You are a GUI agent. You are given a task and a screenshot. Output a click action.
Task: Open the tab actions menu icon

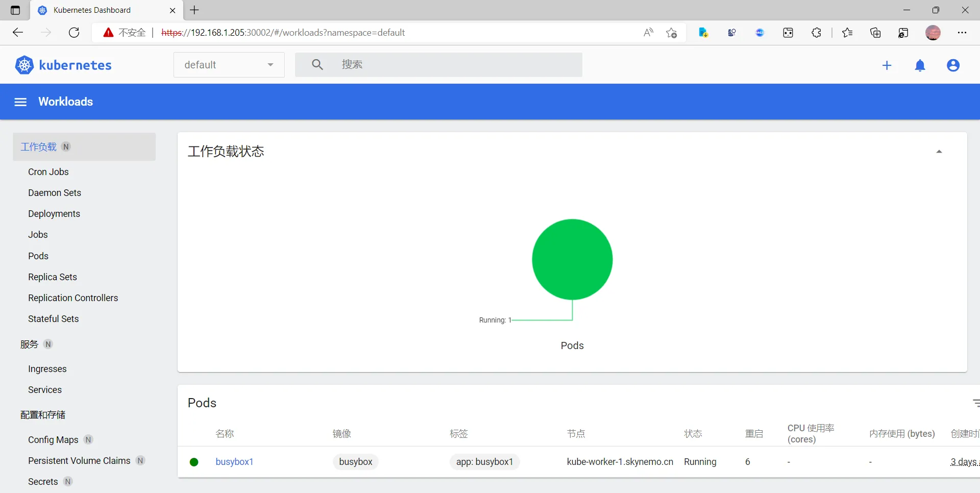click(15, 10)
